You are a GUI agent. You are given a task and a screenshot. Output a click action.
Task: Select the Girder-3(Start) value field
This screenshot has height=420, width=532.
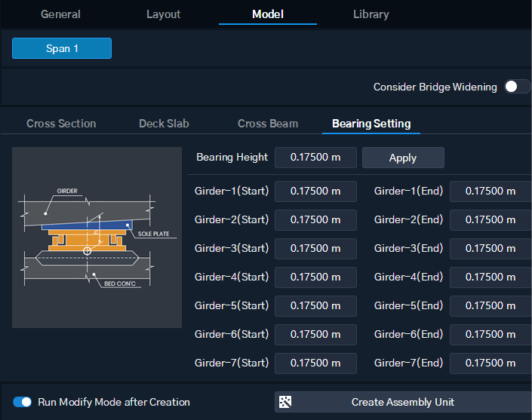click(315, 249)
